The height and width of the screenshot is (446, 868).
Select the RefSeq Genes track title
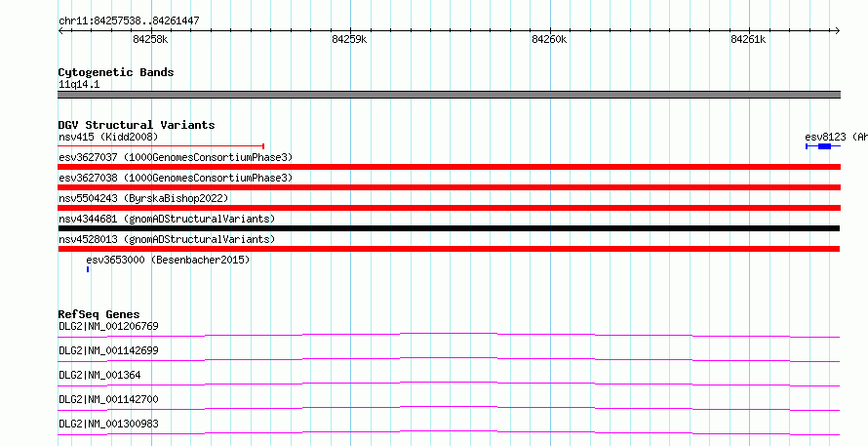99,314
